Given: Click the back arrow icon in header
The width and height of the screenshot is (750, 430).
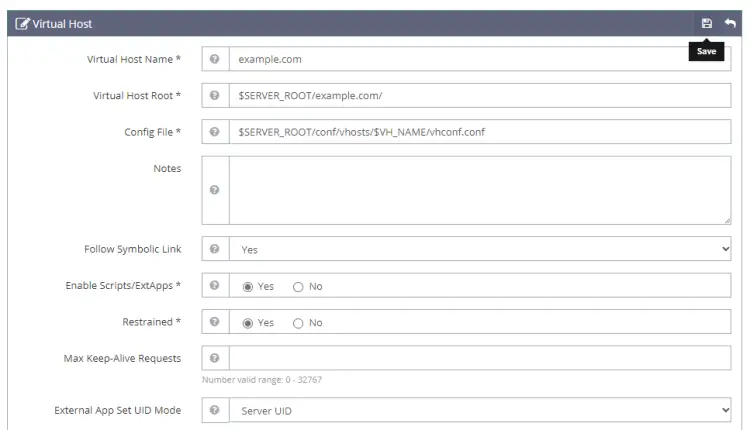Looking at the screenshot, I should [x=730, y=23].
